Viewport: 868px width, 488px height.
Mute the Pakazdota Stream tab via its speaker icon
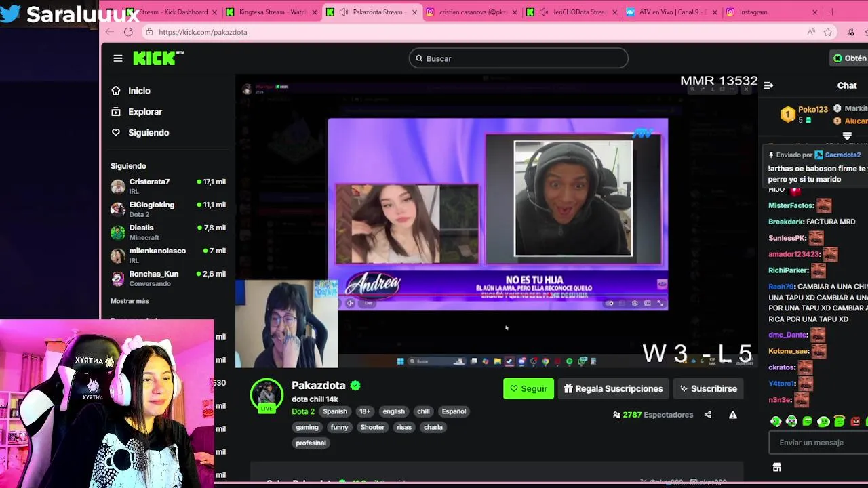[x=344, y=12]
